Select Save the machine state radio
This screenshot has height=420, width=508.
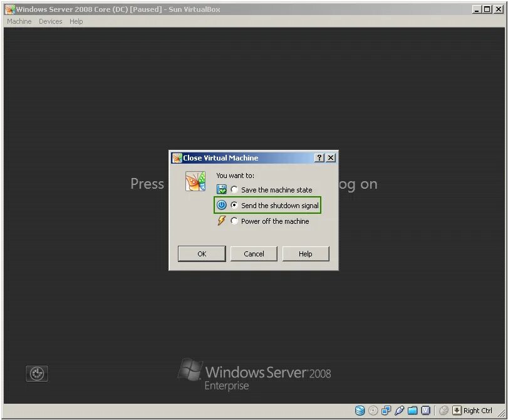(234, 189)
